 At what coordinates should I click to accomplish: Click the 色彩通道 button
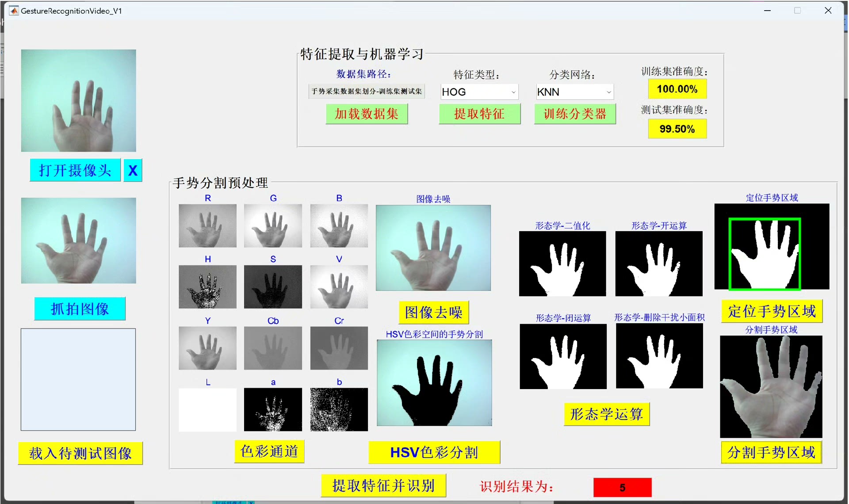click(269, 451)
